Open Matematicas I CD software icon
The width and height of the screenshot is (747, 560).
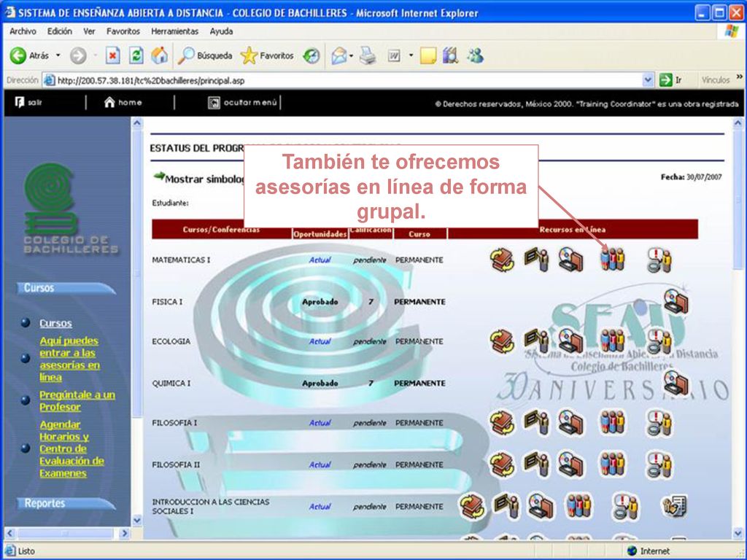pyautogui.click(x=570, y=260)
